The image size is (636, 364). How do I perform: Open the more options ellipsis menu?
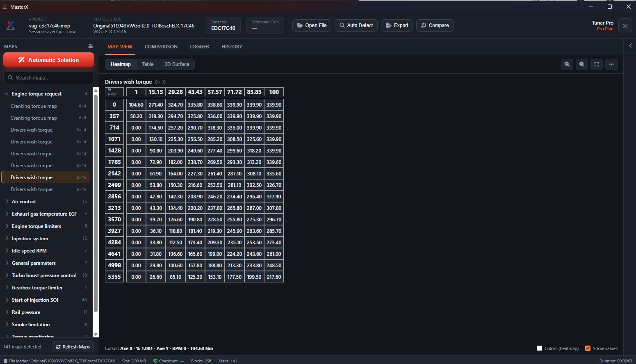coord(611,64)
